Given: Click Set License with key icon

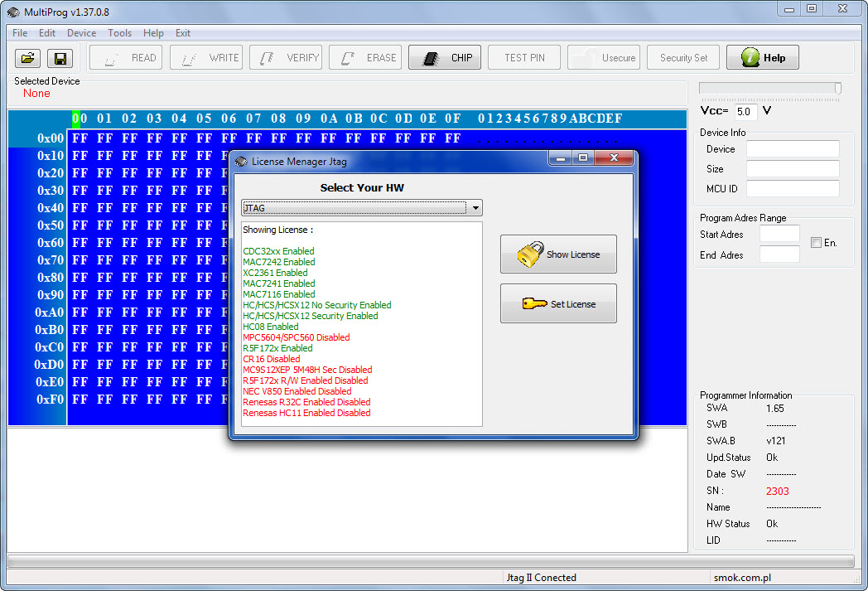Looking at the screenshot, I should tap(558, 303).
